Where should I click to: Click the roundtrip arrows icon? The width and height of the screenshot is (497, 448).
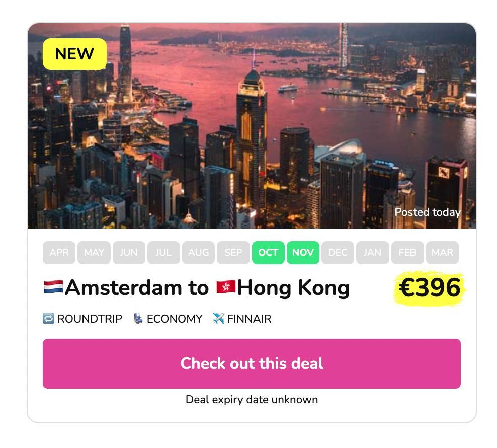click(48, 318)
